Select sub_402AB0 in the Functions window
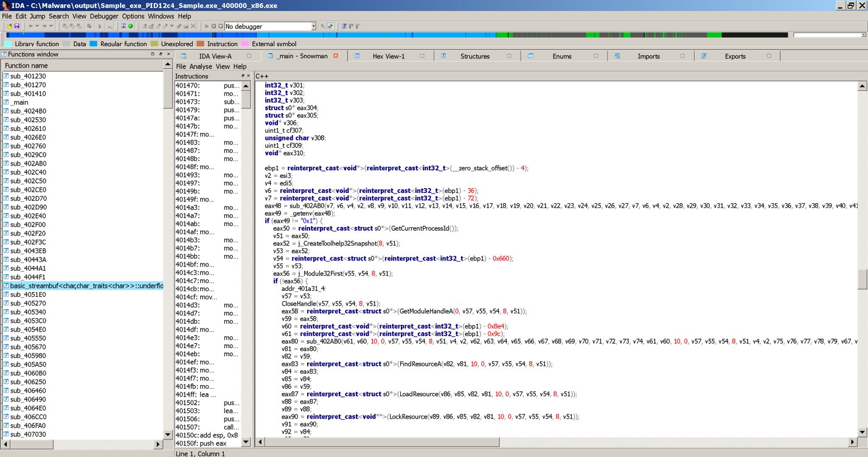This screenshot has height=457, width=868. pos(28,164)
